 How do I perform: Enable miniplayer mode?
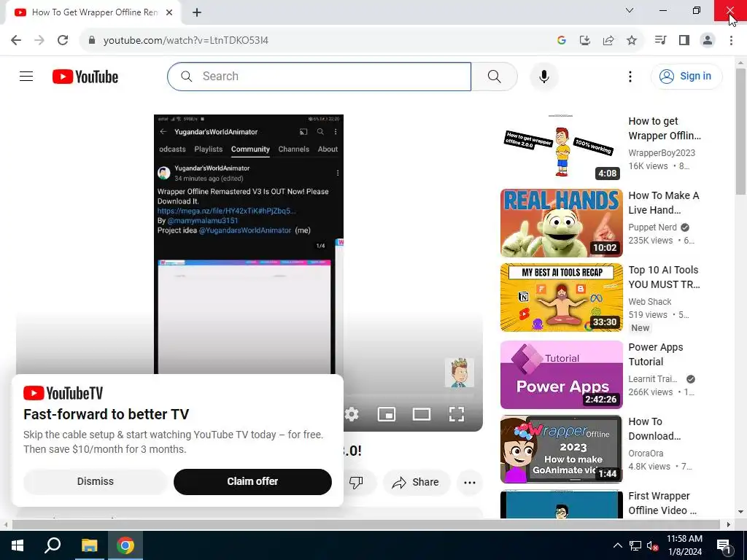click(387, 414)
